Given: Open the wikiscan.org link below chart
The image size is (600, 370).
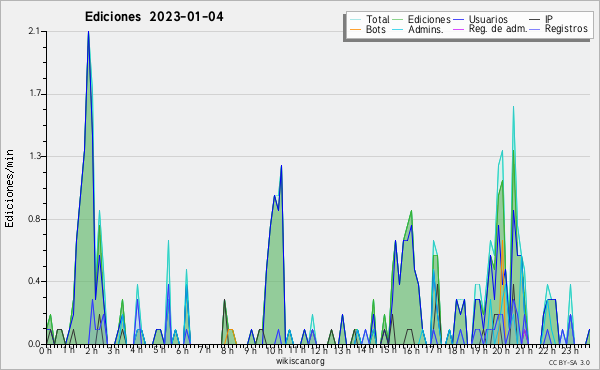Looking at the screenshot, I should click(x=300, y=361).
